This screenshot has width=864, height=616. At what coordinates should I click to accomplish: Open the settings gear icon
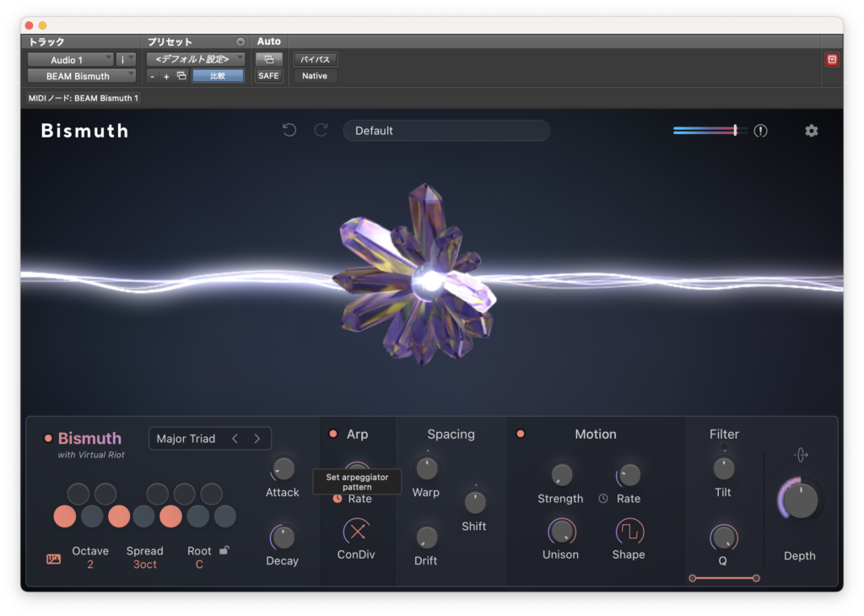(811, 131)
